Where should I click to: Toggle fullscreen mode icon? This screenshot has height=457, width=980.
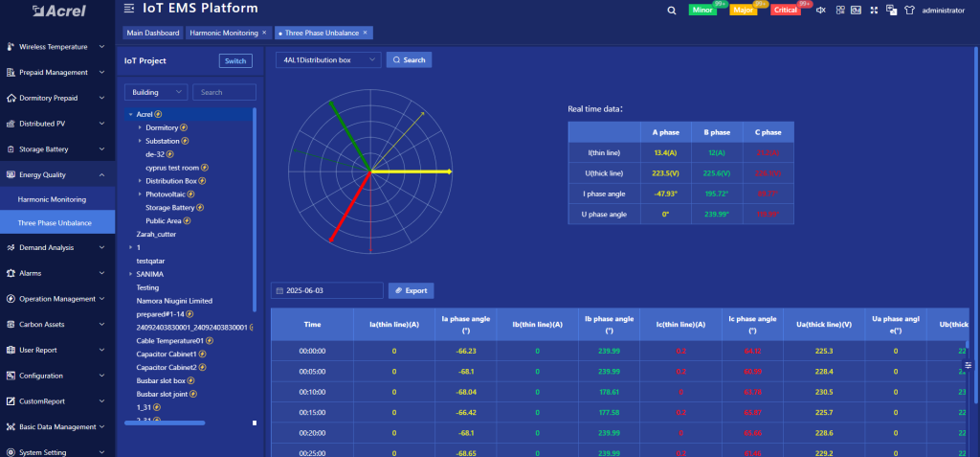pos(874,10)
